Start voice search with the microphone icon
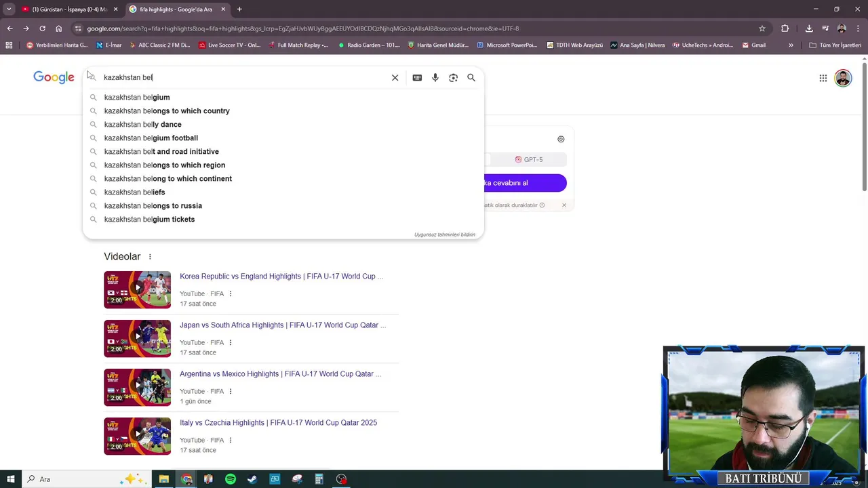The image size is (868, 488). (x=435, y=77)
